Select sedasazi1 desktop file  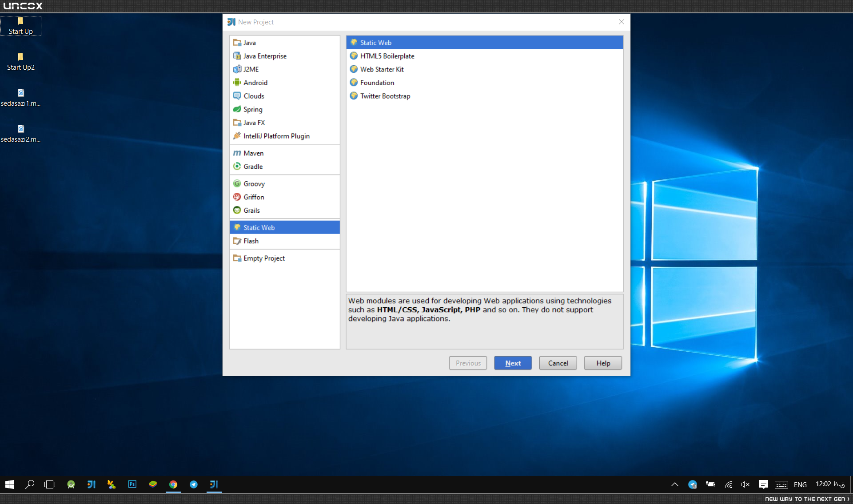pyautogui.click(x=21, y=98)
